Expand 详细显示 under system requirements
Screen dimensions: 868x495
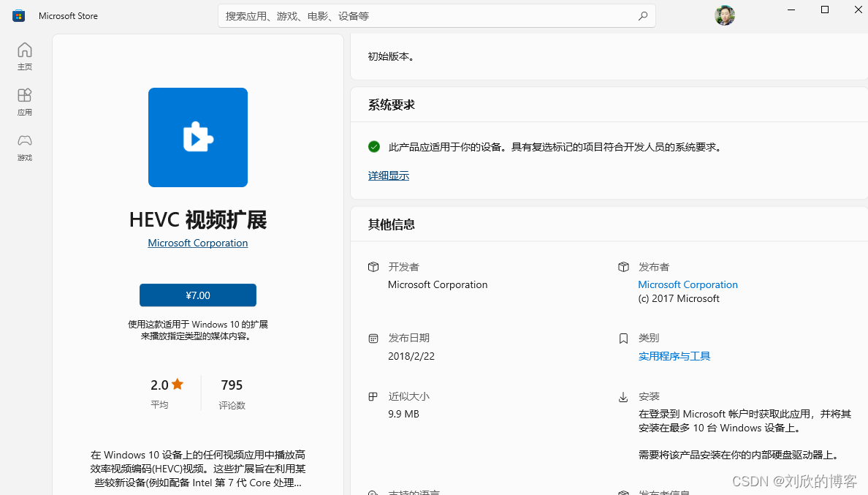[388, 175]
